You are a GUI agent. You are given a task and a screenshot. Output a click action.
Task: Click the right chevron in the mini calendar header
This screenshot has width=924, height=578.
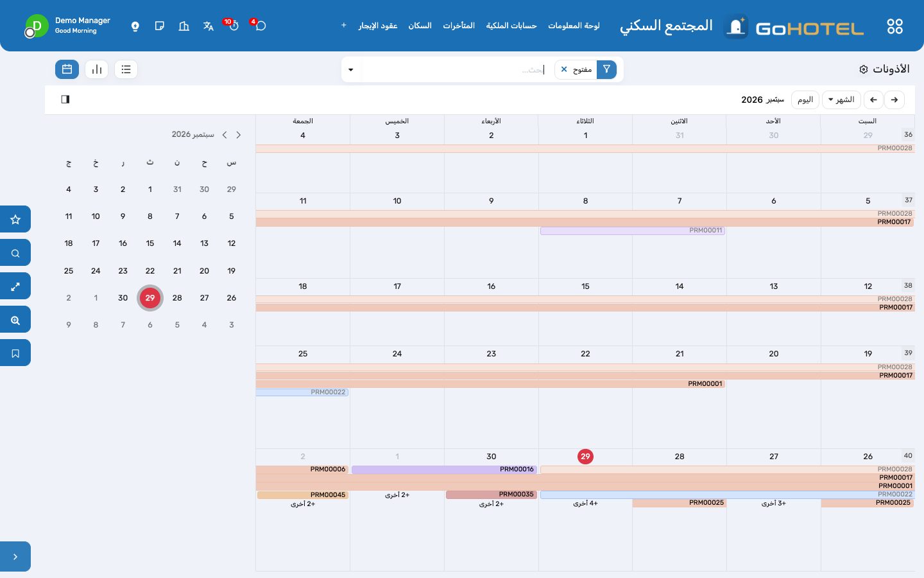point(239,135)
